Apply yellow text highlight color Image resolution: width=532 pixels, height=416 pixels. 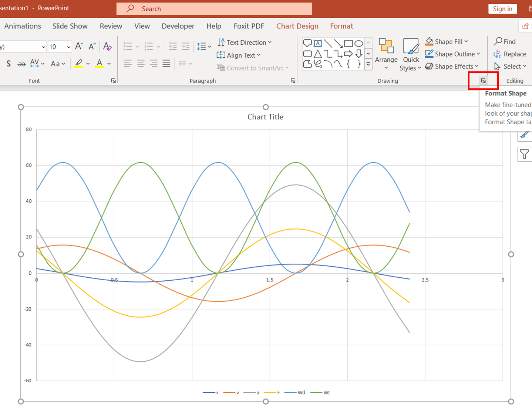tap(78, 64)
